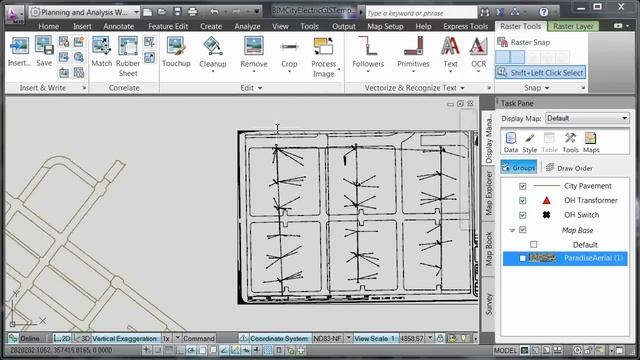Click the Undo arrow in quick access toolbar
640x360 pixels.
click(214, 11)
